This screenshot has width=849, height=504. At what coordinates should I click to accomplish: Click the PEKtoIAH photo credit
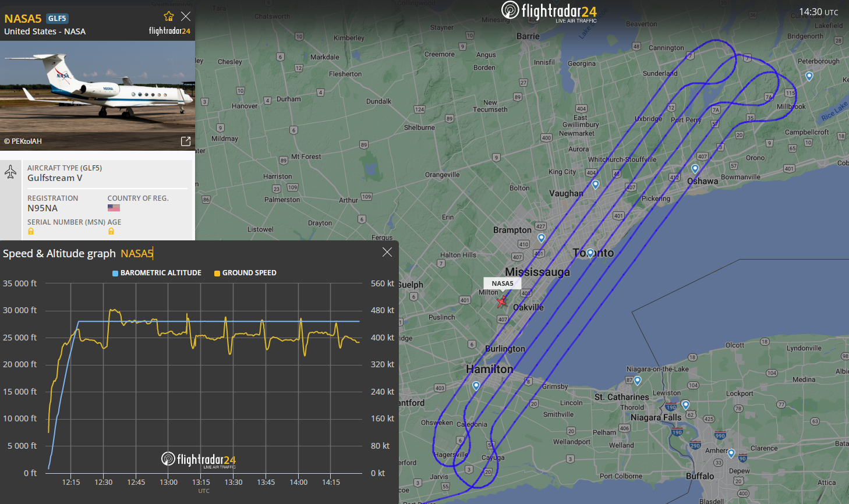(23, 141)
